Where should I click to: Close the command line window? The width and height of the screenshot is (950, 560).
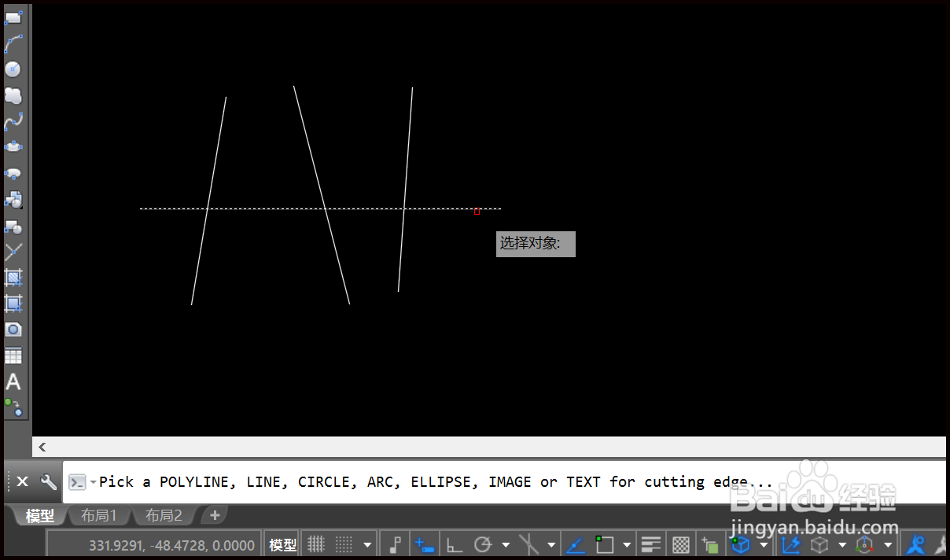23,481
